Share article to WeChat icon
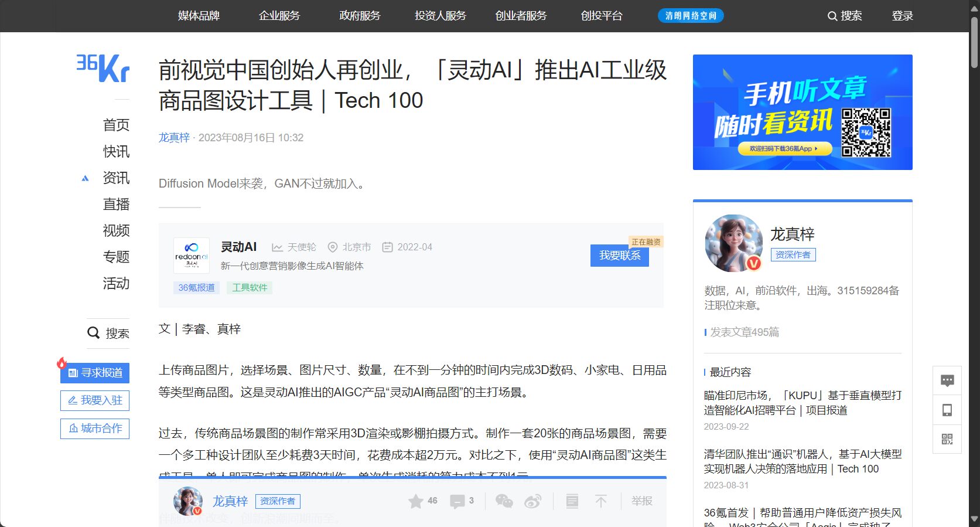The width and height of the screenshot is (980, 527). click(504, 501)
